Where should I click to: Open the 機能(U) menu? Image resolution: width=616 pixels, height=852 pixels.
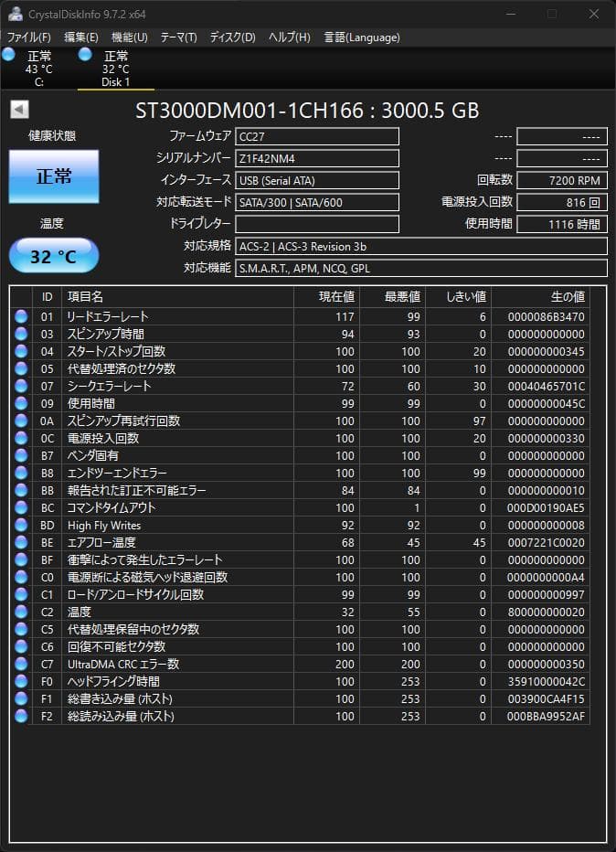click(129, 37)
